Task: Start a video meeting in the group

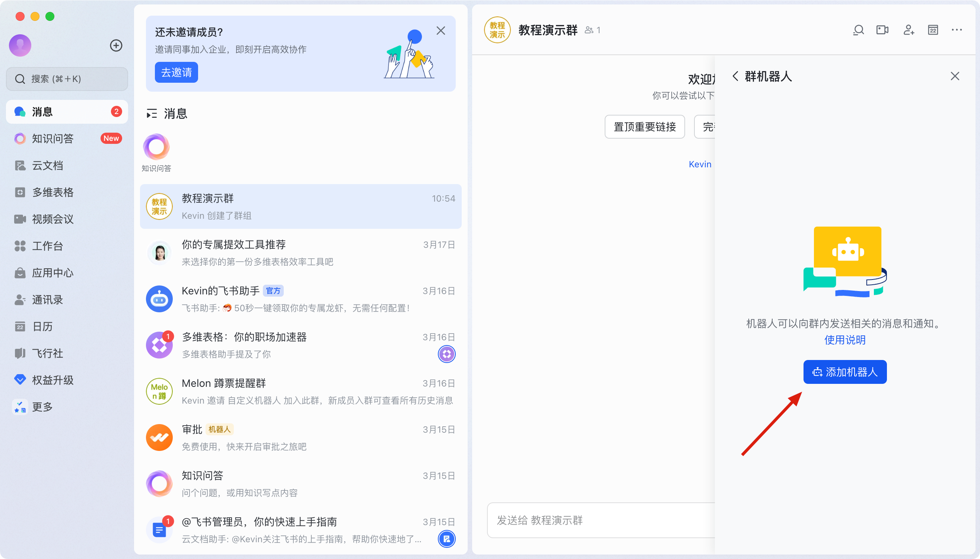Action: pyautogui.click(x=882, y=30)
